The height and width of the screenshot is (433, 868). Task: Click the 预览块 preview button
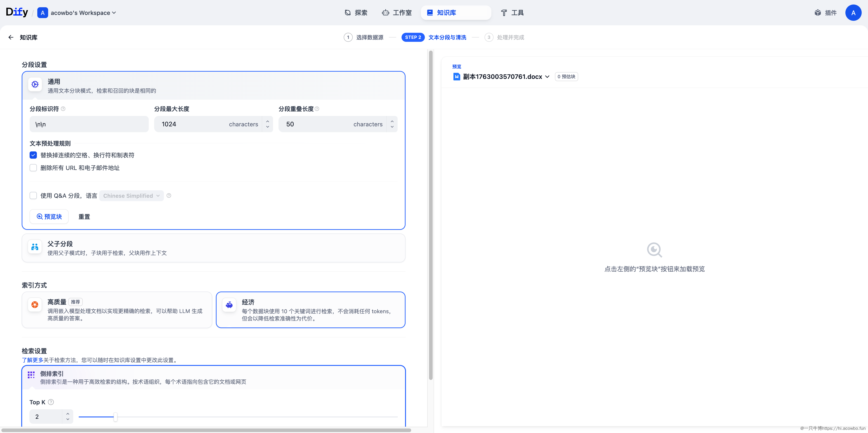click(x=49, y=217)
